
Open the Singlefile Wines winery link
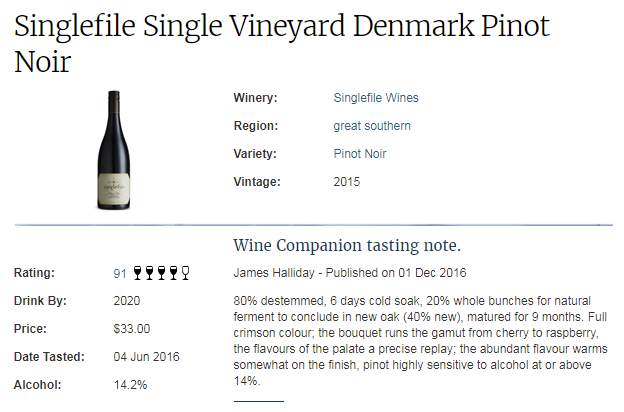click(376, 98)
